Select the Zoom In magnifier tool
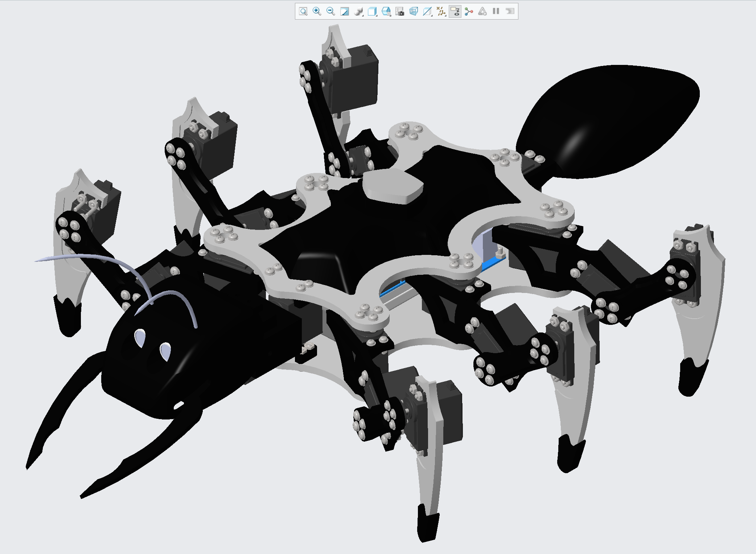The width and height of the screenshot is (756, 554). (x=317, y=11)
